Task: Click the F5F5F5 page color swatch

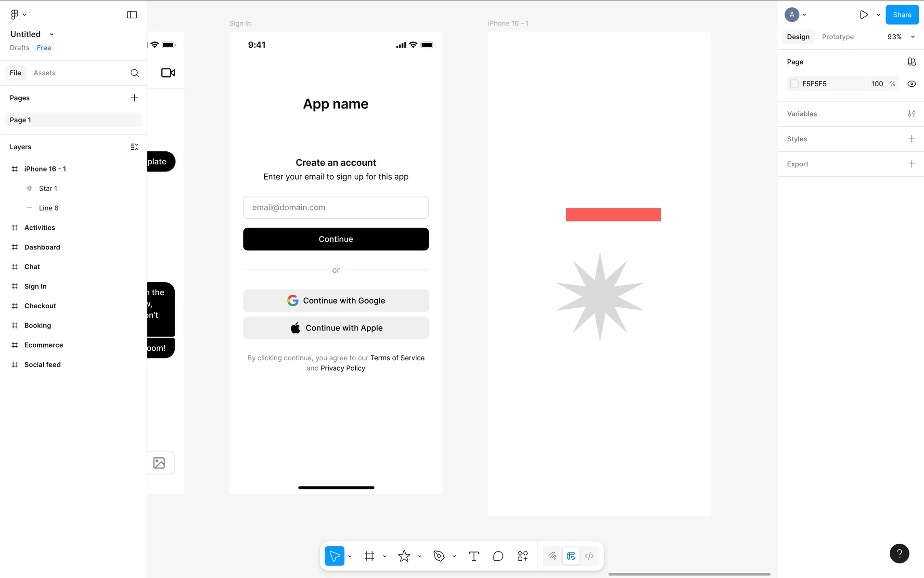Action: click(x=795, y=84)
